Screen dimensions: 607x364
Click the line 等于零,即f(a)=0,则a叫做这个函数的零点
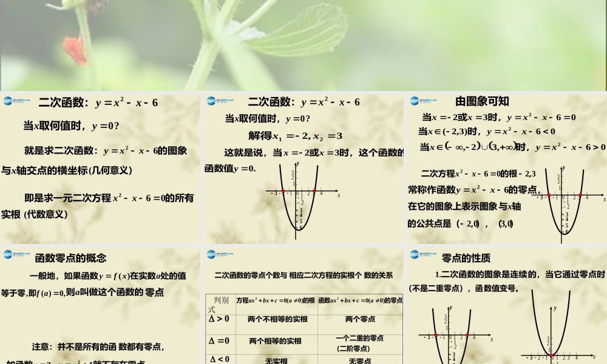83,292
